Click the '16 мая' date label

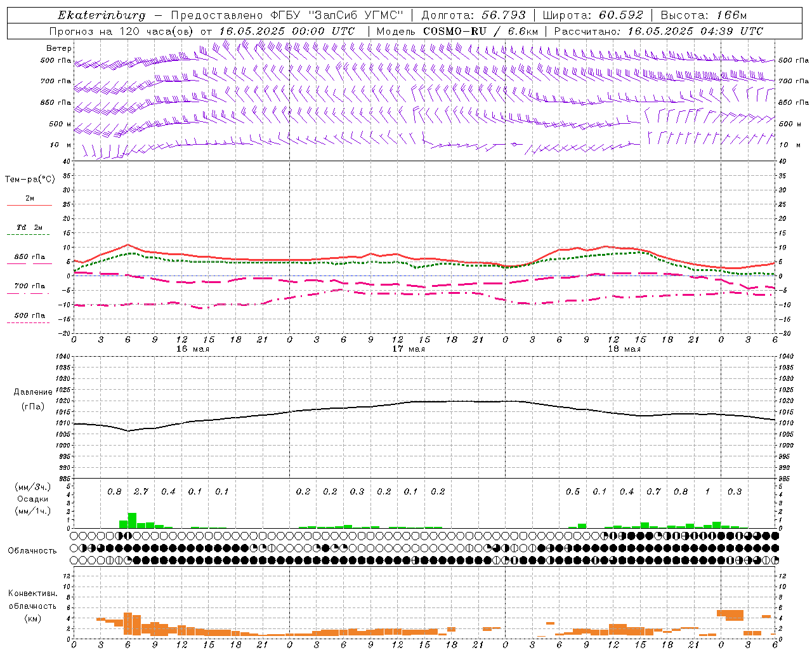click(192, 349)
